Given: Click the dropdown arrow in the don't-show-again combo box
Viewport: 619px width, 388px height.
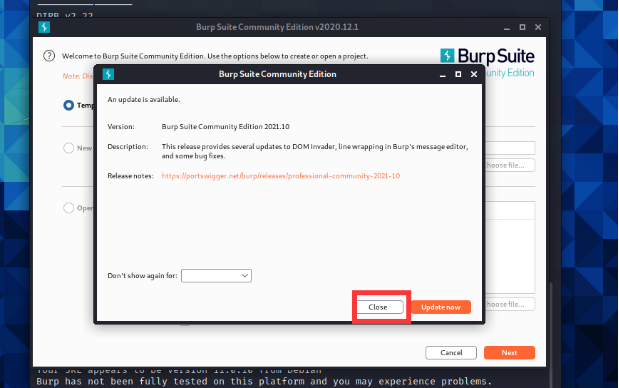Looking at the screenshot, I should [245, 276].
